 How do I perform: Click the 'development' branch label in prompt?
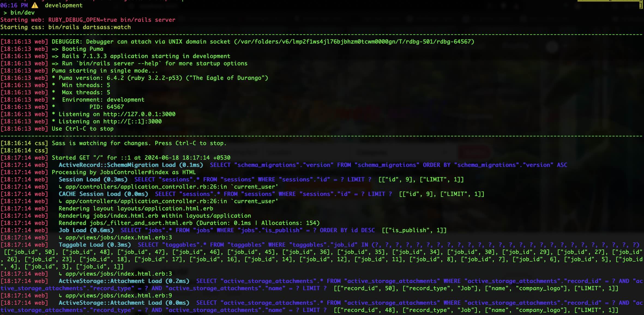(x=64, y=5)
